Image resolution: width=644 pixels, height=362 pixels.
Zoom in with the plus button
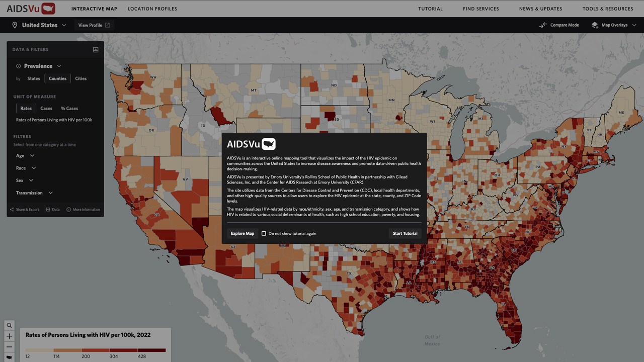coord(9,336)
